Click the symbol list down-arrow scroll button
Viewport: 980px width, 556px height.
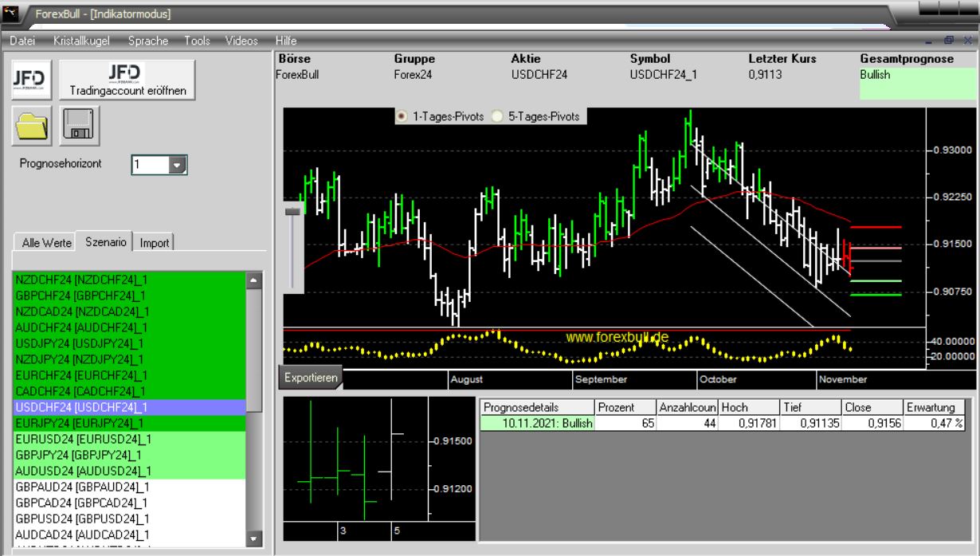(x=254, y=539)
